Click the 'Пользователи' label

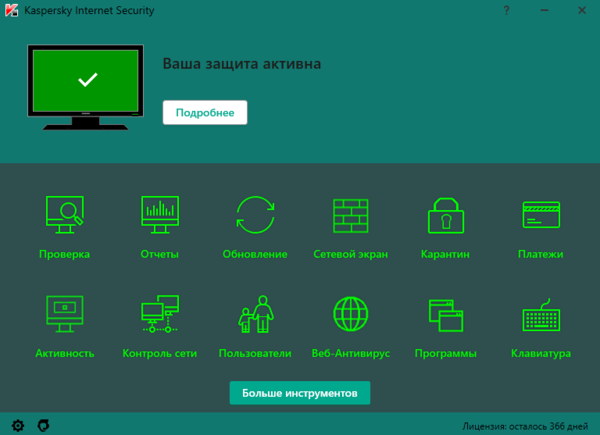pos(255,354)
